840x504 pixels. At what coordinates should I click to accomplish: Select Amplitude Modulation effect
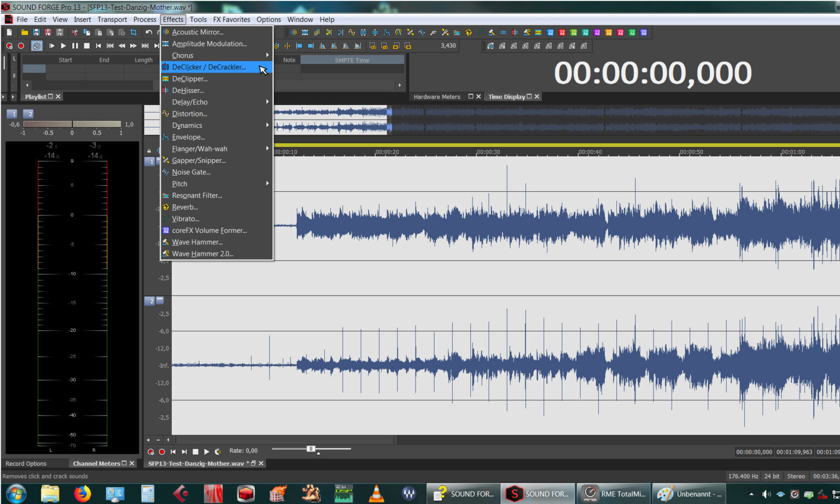[x=217, y=44]
